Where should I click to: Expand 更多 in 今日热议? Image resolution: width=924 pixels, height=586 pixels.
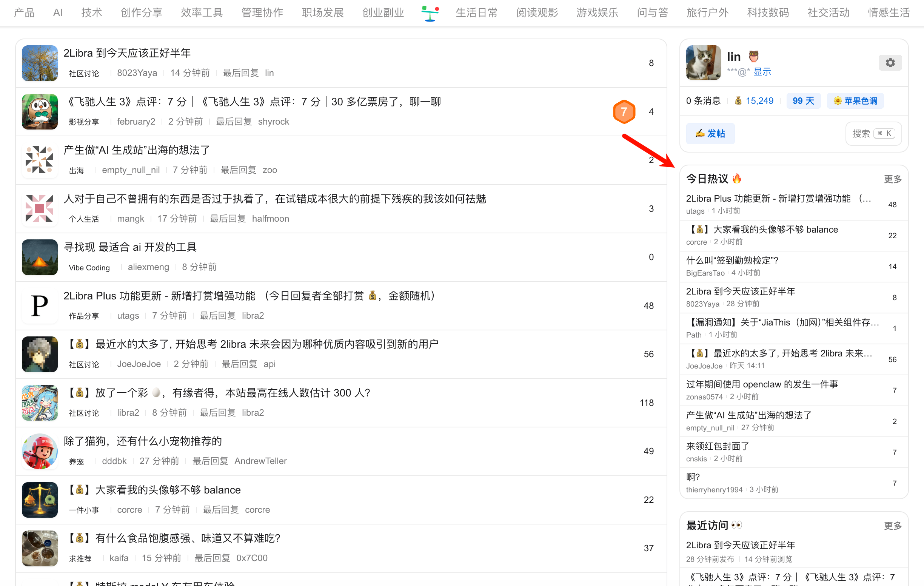pos(892,179)
